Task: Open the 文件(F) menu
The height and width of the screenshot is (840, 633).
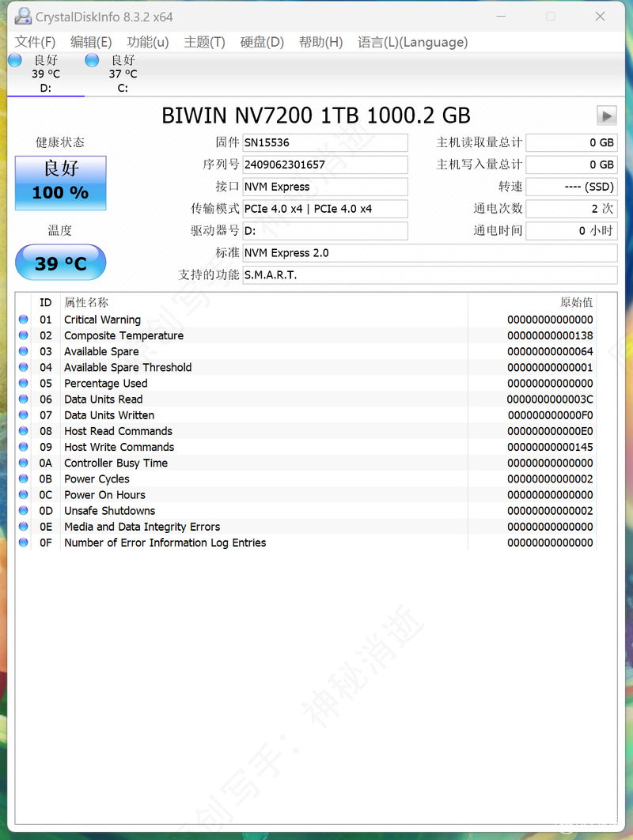Action: pos(35,42)
